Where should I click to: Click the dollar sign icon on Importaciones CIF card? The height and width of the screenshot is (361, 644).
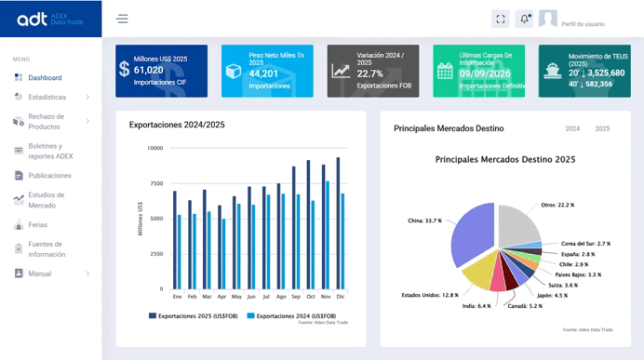click(x=124, y=69)
